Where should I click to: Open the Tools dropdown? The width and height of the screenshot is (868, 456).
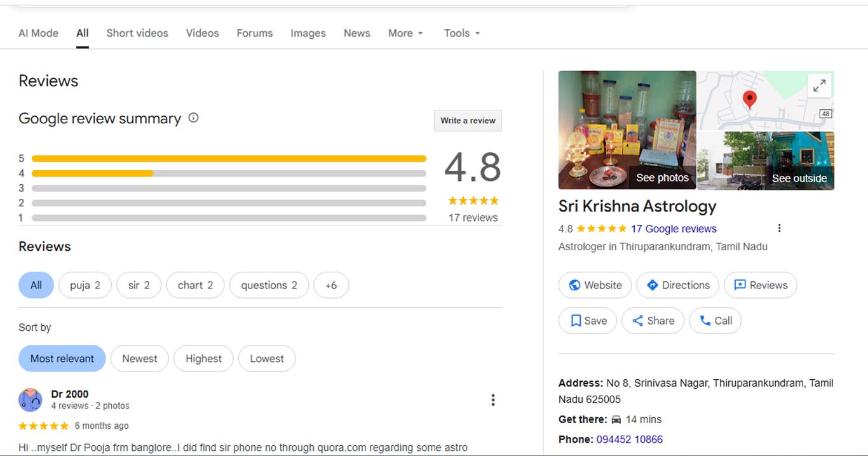point(462,33)
